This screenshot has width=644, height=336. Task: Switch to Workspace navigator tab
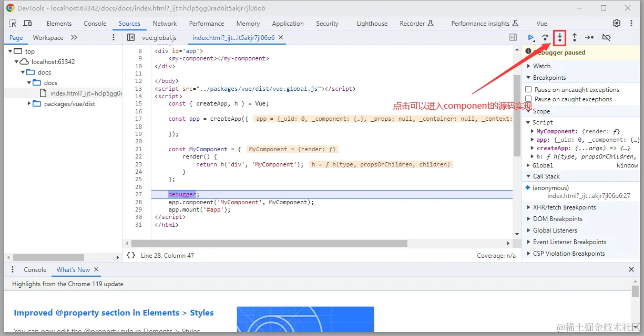(x=48, y=38)
